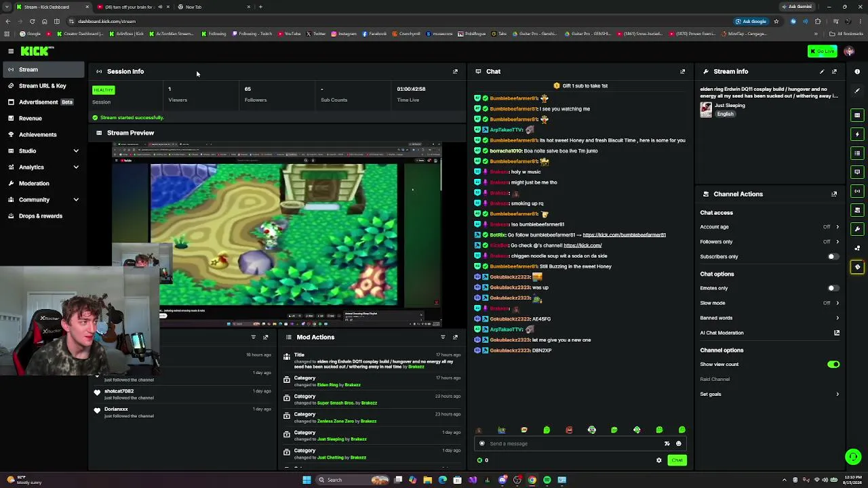Open Set goals options
Image resolution: width=868 pixels, height=488 pixels.
(770, 394)
